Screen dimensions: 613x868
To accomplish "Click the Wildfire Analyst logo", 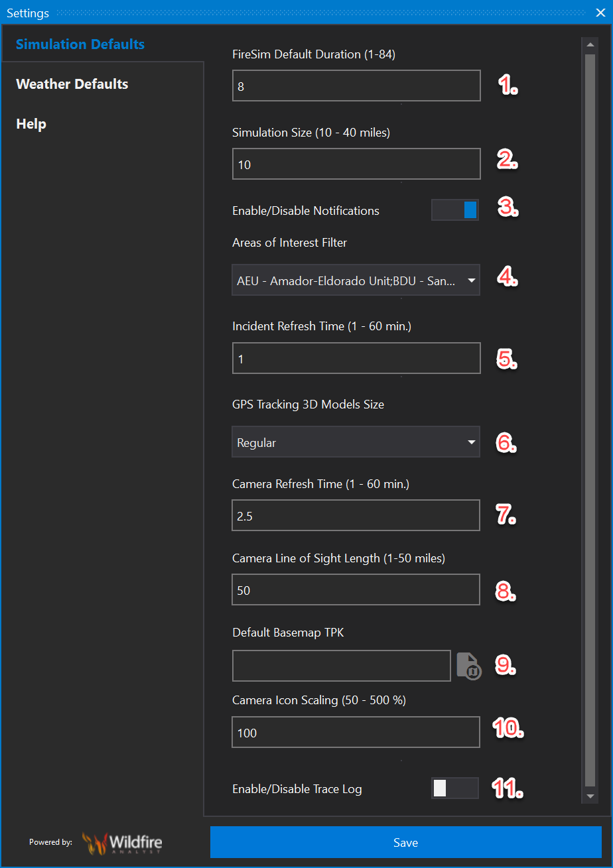I will point(122,843).
